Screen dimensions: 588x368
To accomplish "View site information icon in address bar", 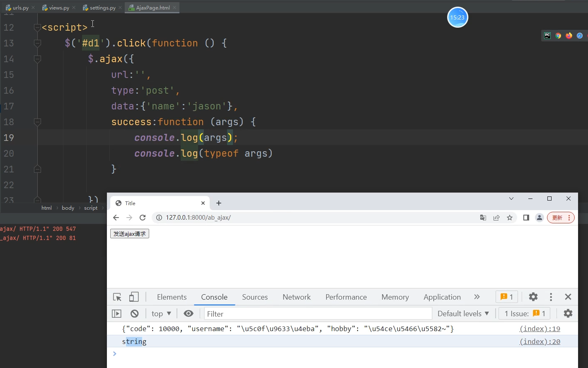I will click(x=159, y=218).
